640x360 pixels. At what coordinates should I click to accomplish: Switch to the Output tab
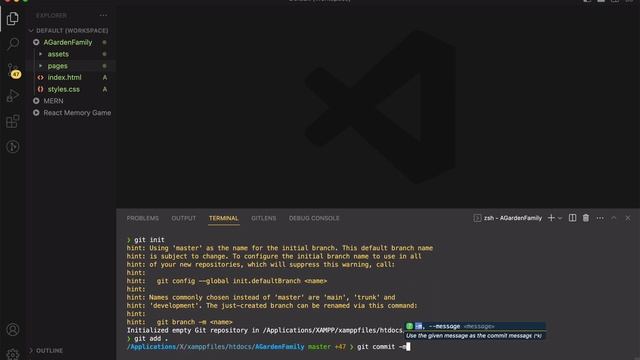pos(184,218)
